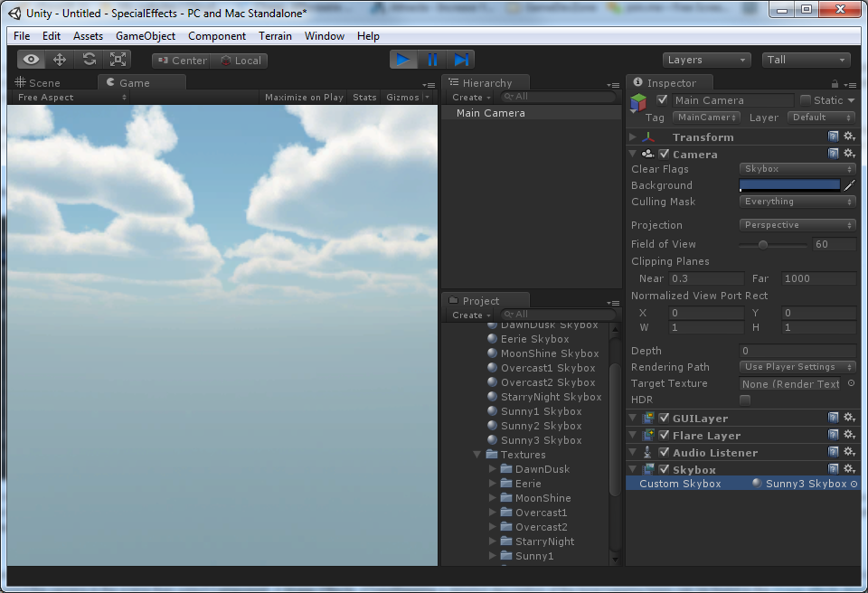Image resolution: width=868 pixels, height=593 pixels.
Task: Click the Main Camera GameObject icon
Action: [638, 102]
